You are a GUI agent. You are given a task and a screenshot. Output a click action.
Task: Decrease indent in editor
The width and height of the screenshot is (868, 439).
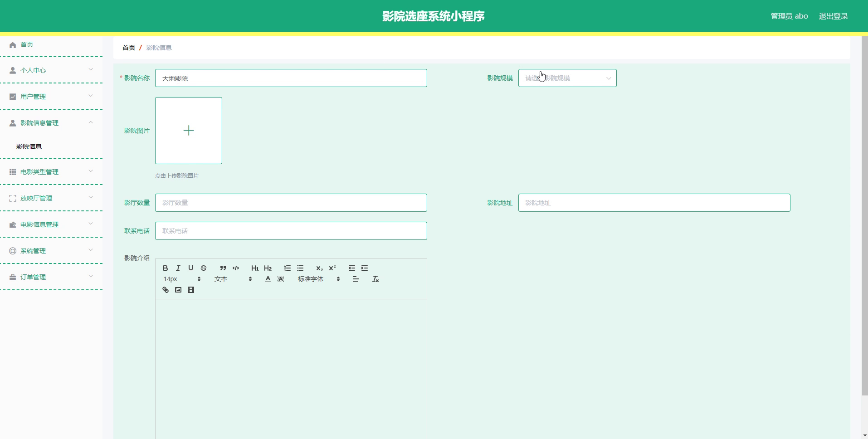[x=351, y=268]
